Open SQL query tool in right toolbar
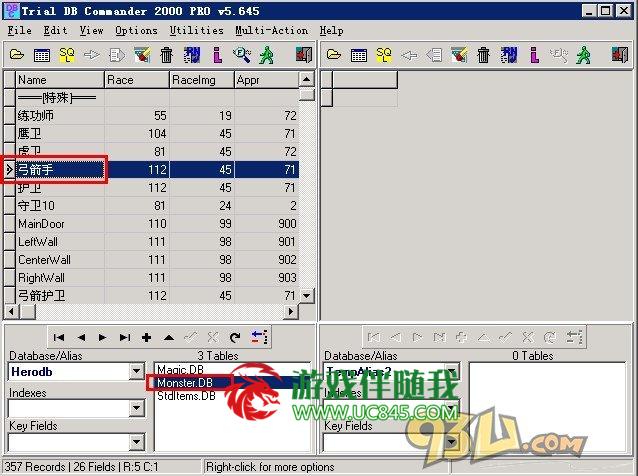This screenshot has height=476, width=638. point(384,55)
